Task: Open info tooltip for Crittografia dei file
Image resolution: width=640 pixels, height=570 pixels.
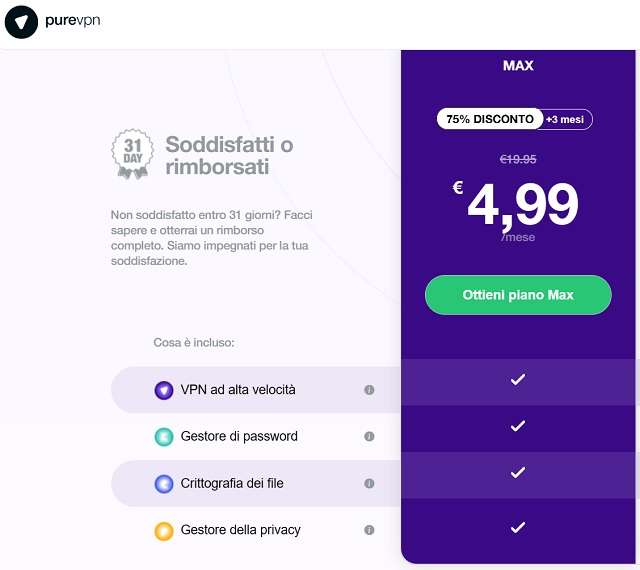Action: (369, 484)
